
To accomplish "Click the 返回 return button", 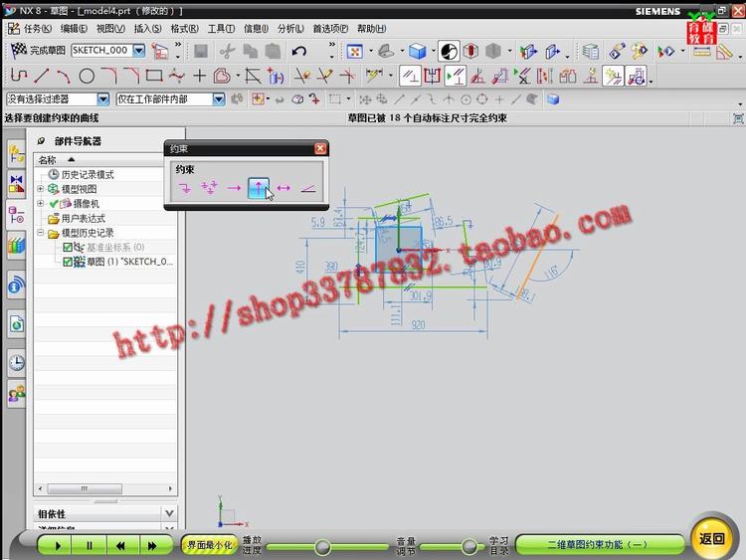I will 712,538.
